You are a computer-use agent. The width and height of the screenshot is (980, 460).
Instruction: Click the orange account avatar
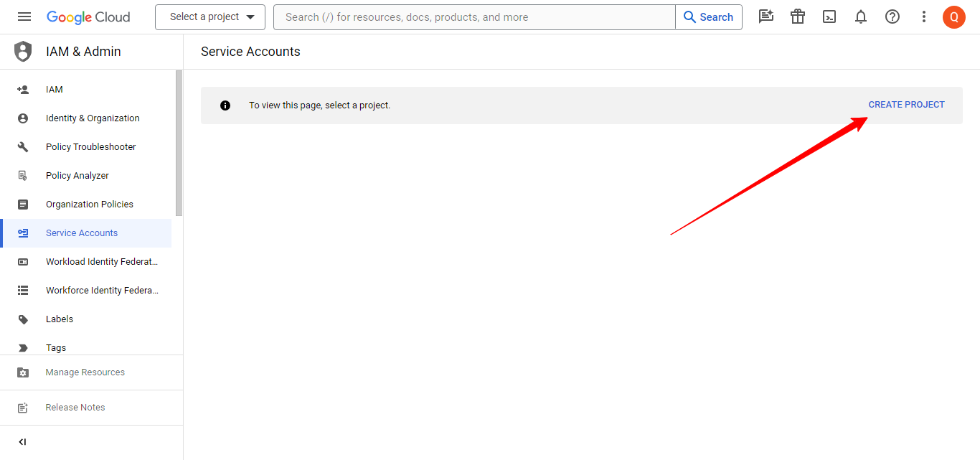(x=954, y=17)
